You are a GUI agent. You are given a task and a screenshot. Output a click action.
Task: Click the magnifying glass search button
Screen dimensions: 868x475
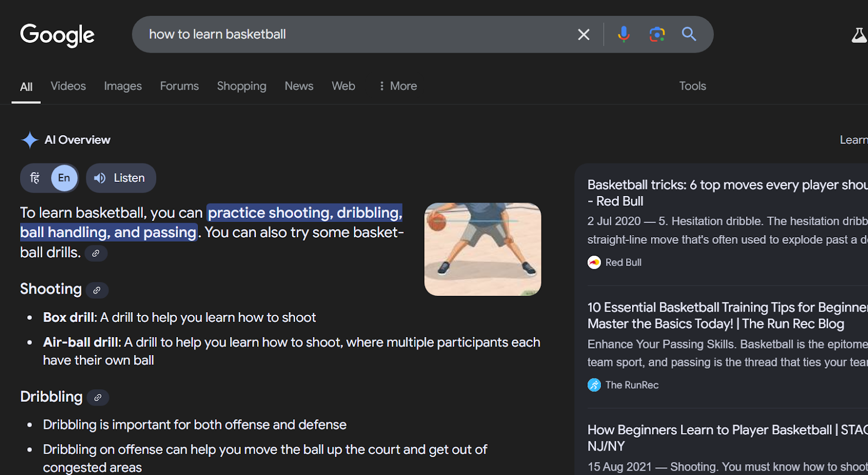[x=689, y=34]
